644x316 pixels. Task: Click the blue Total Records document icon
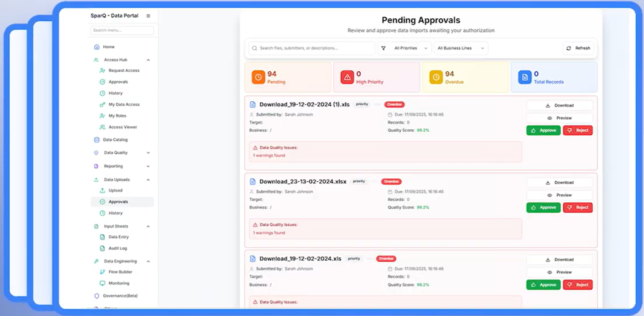point(524,77)
